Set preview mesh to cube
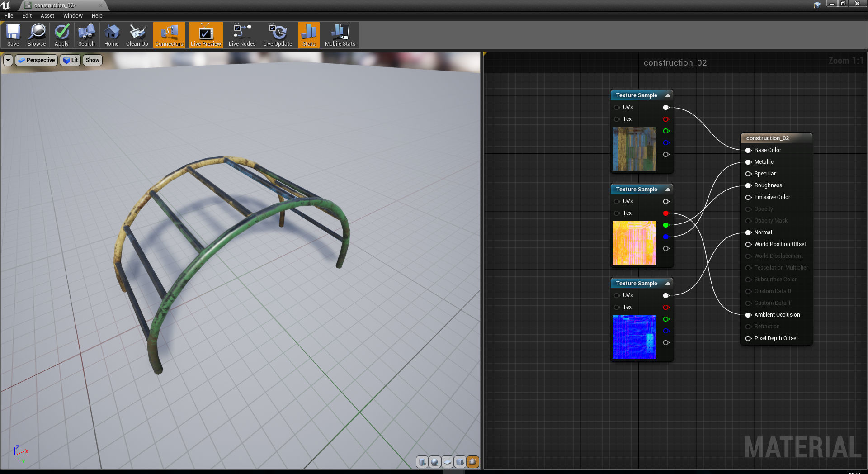Screen dimensions: 868x474 click(x=460, y=462)
